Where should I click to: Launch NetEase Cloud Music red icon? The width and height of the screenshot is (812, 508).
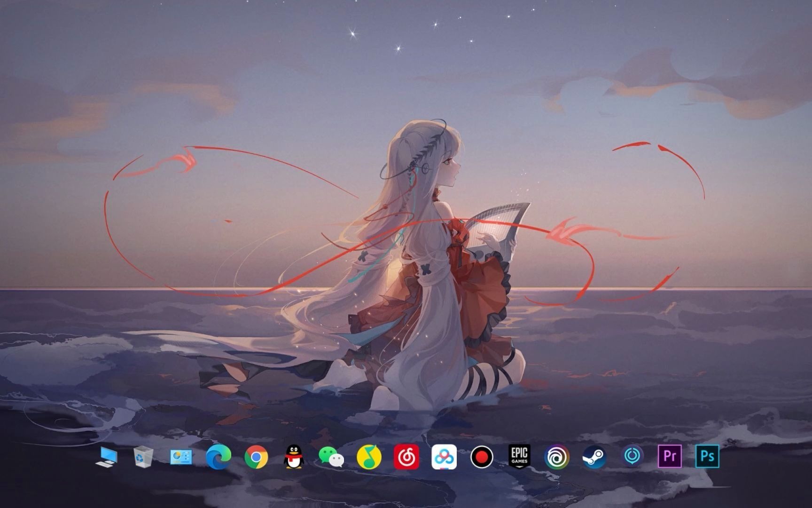[406, 457]
